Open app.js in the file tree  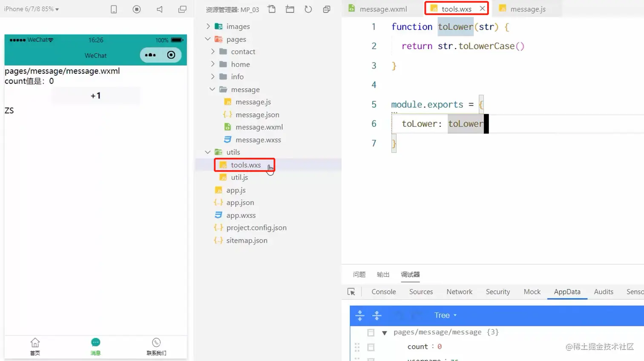(x=236, y=190)
